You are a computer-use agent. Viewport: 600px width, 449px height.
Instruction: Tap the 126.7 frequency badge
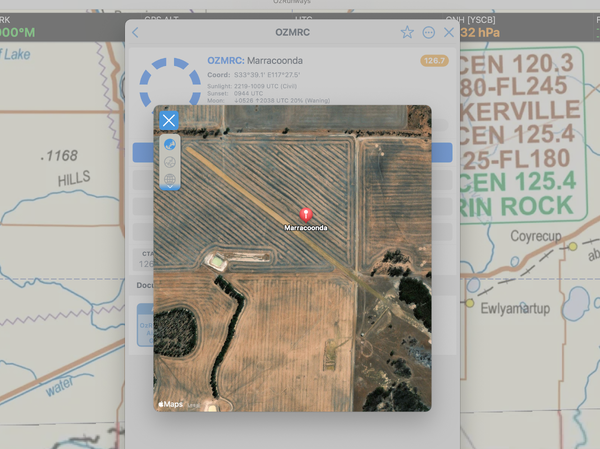(434, 61)
